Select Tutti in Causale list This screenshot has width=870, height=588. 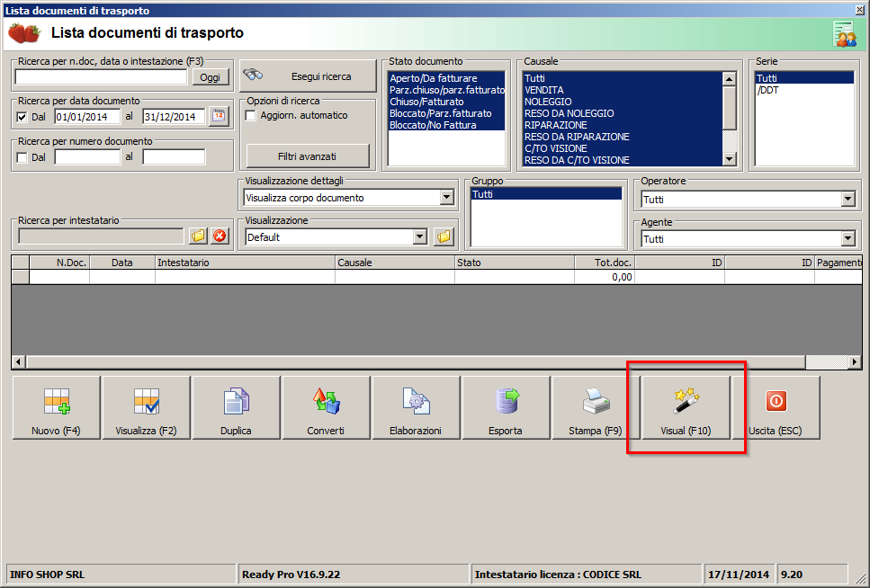pyautogui.click(x=623, y=78)
